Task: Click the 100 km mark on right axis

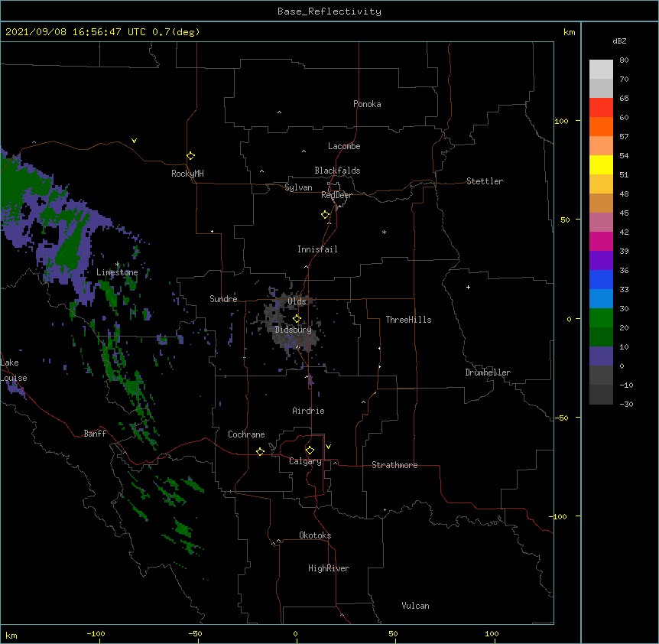Action: [562, 121]
